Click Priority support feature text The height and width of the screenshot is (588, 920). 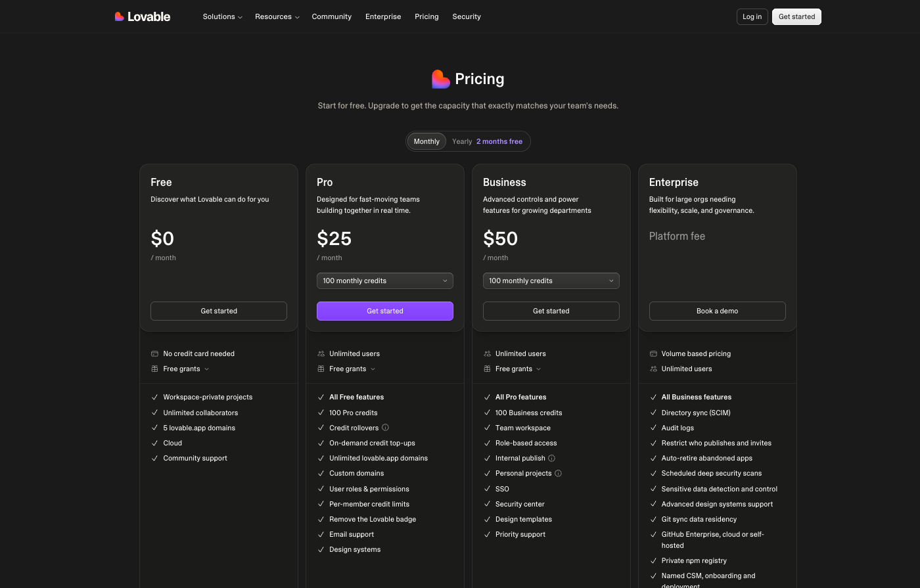coord(520,535)
